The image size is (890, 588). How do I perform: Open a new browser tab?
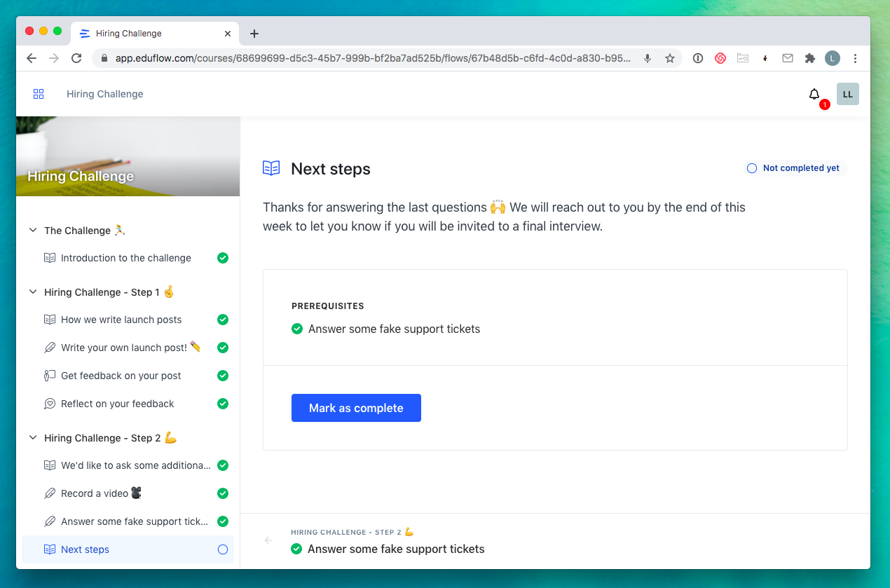[254, 34]
